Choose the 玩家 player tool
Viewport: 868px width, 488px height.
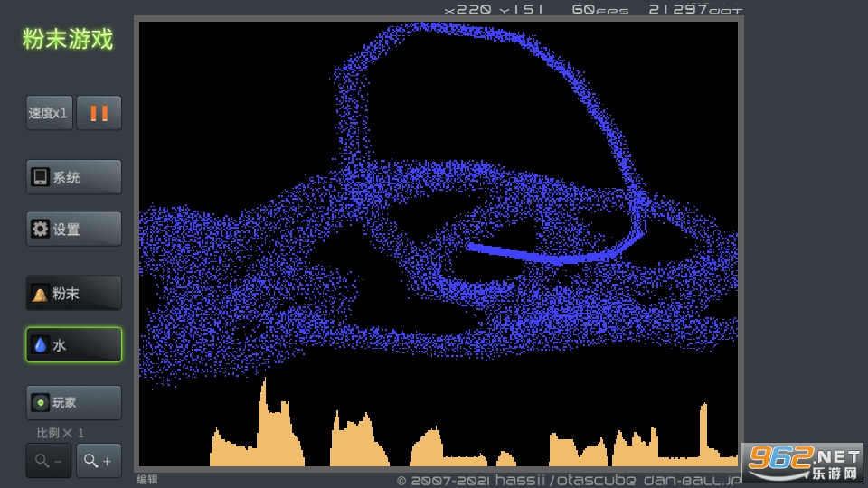point(73,402)
